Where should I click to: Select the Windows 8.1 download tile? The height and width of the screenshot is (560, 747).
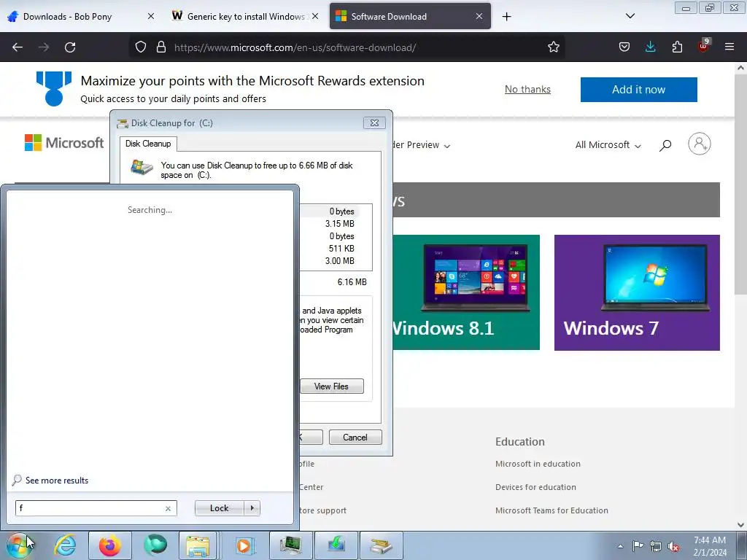click(466, 292)
